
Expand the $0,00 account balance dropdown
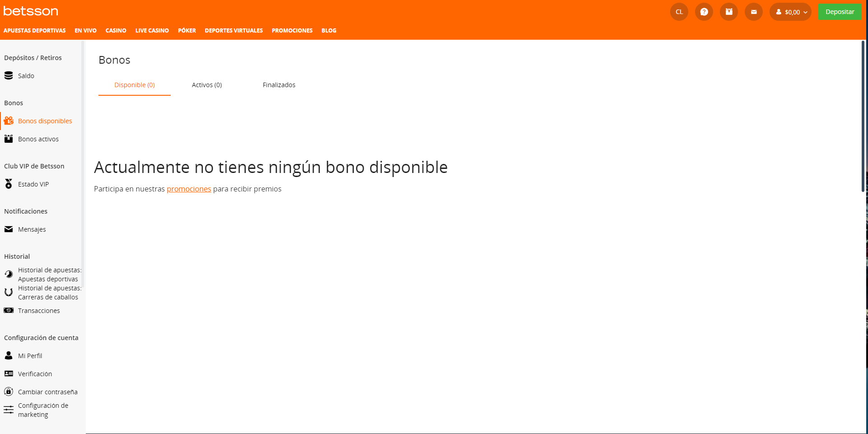pos(790,12)
